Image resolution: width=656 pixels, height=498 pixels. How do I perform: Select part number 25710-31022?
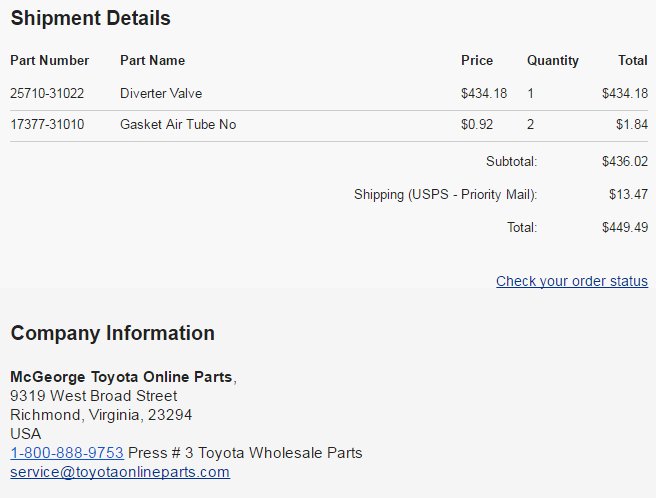(x=47, y=93)
